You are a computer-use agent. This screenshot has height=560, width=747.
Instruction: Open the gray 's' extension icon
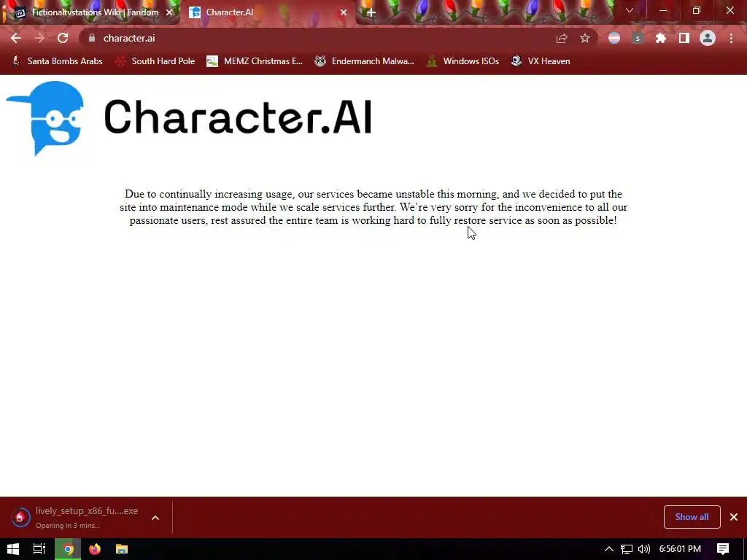[638, 38]
